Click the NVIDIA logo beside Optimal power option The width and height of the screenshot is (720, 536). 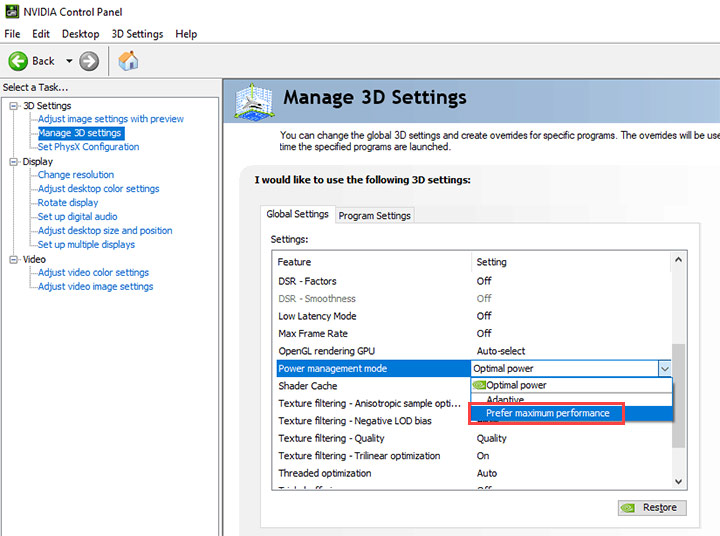pos(479,385)
